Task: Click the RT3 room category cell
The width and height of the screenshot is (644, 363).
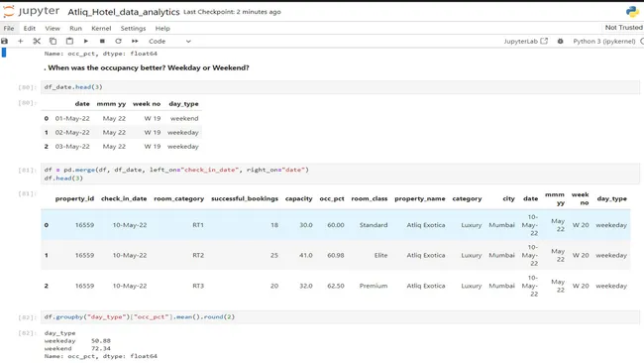Action: [198, 286]
